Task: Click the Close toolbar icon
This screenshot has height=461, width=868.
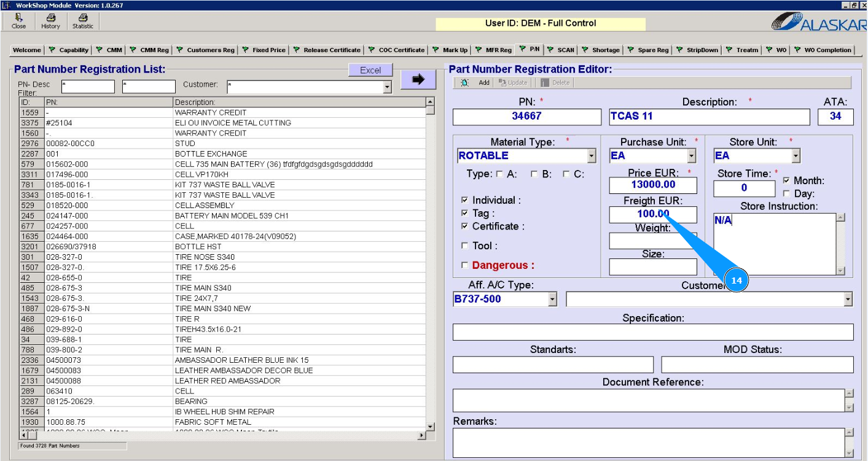Action: [x=18, y=21]
